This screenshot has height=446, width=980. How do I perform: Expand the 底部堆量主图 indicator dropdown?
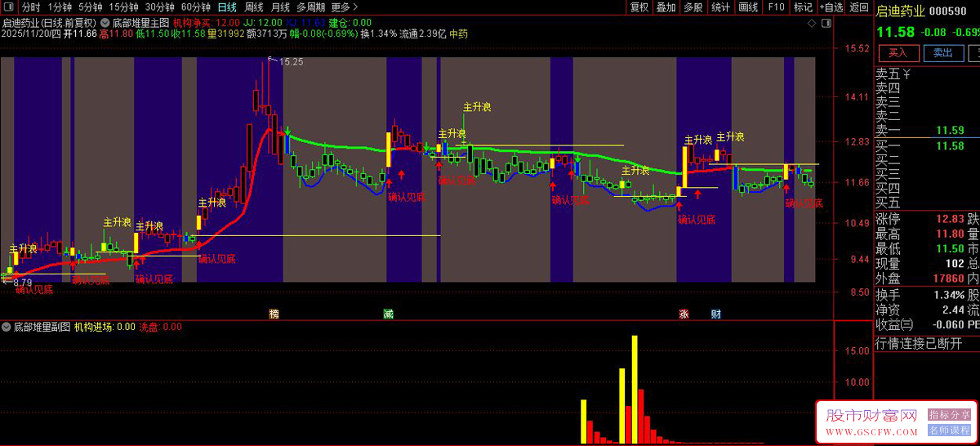coord(106,23)
